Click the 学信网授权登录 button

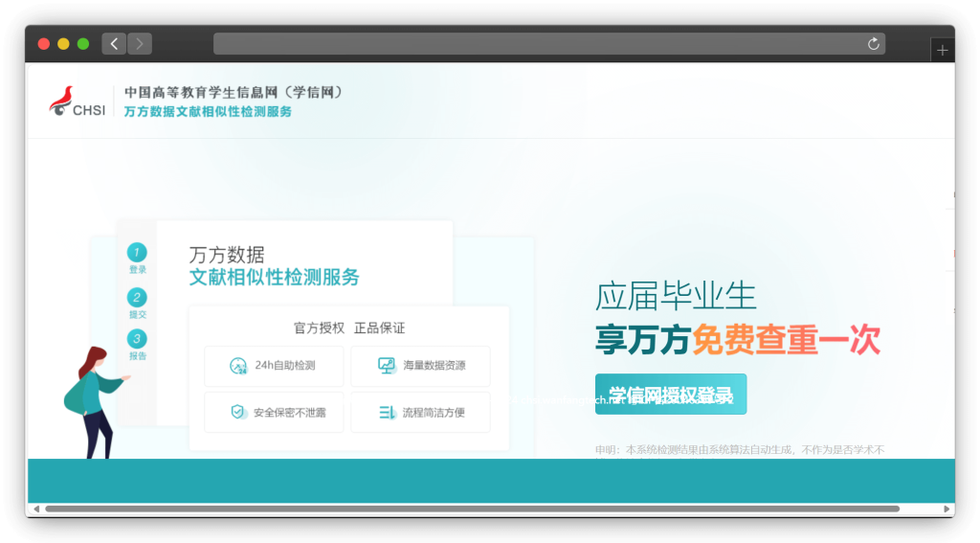[670, 395]
